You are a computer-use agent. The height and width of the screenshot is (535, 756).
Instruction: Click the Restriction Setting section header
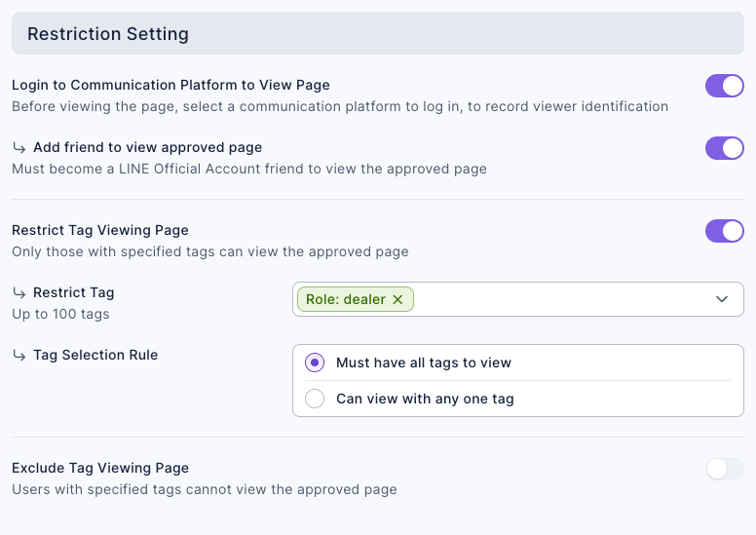coord(378,33)
